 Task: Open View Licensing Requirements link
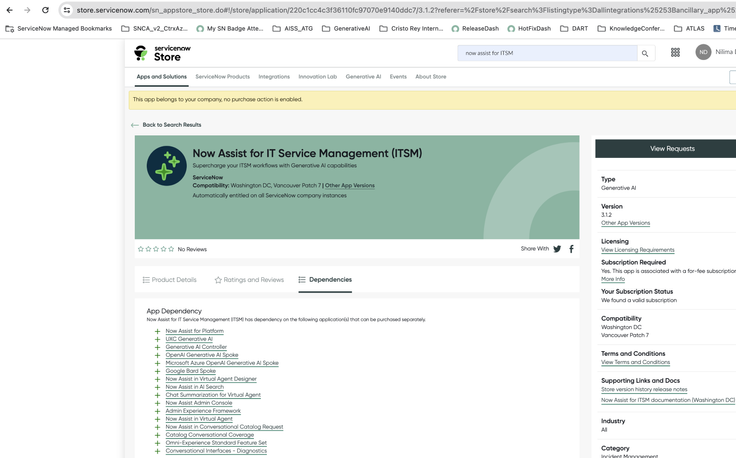pos(637,250)
